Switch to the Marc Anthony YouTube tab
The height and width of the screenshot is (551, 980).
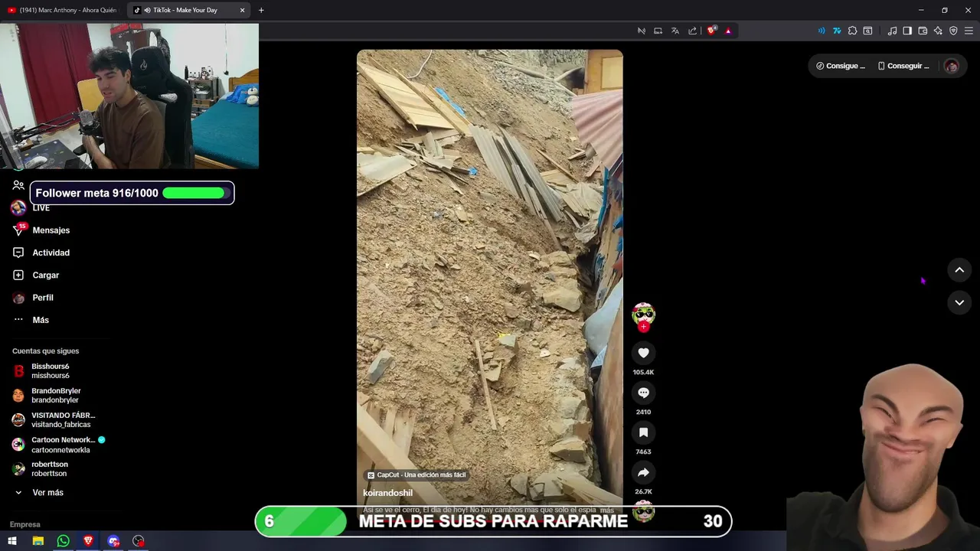point(64,10)
